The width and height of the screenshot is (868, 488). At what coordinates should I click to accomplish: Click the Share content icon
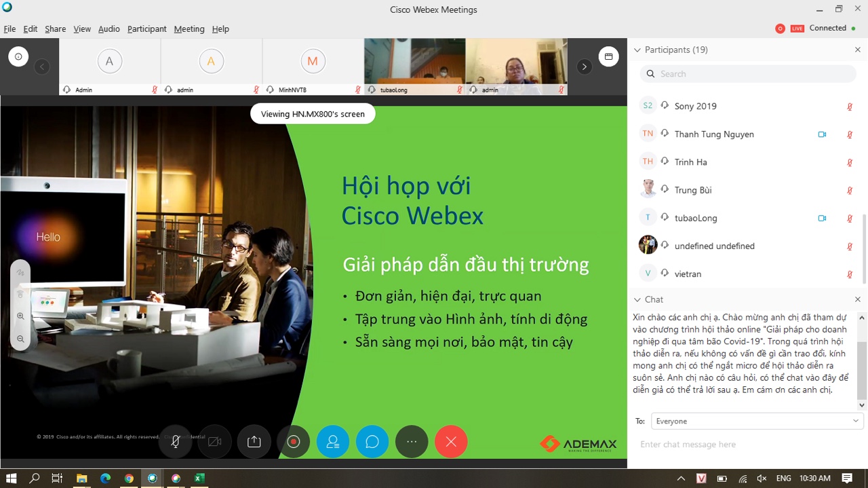(x=254, y=442)
